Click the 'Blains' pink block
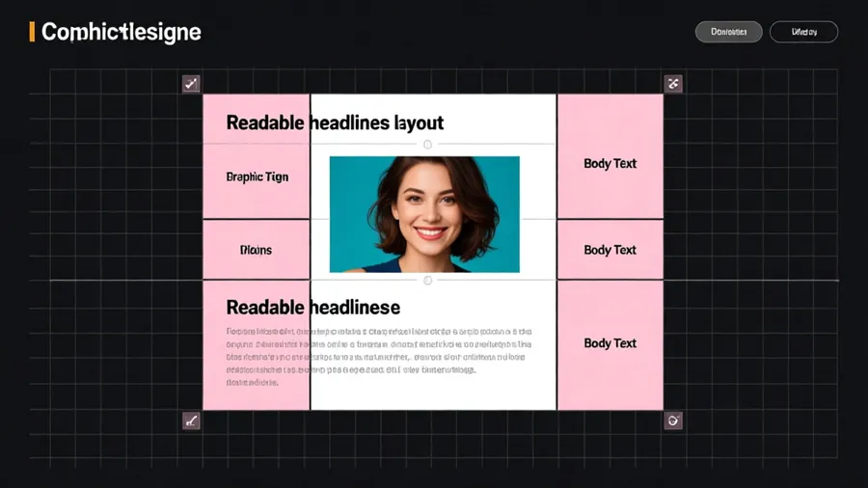 click(257, 250)
